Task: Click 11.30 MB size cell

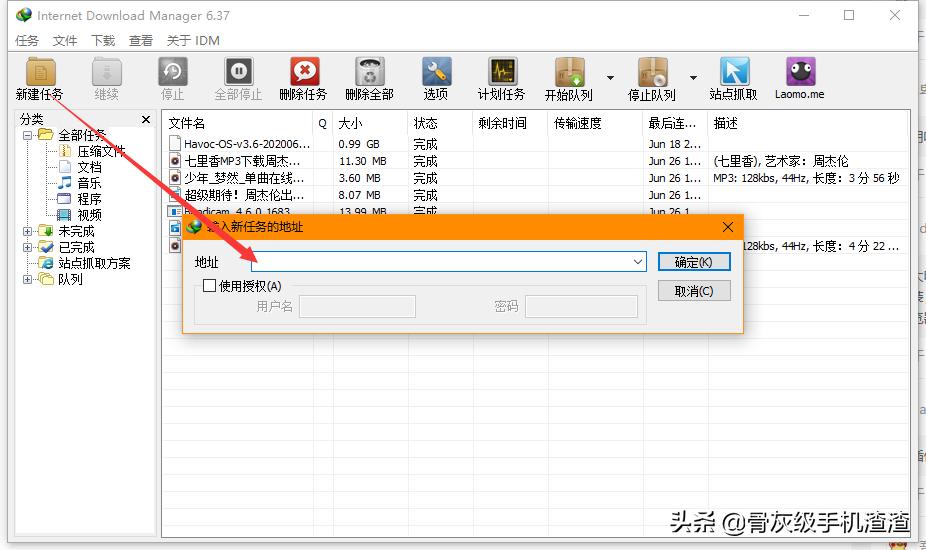Action: click(x=363, y=161)
